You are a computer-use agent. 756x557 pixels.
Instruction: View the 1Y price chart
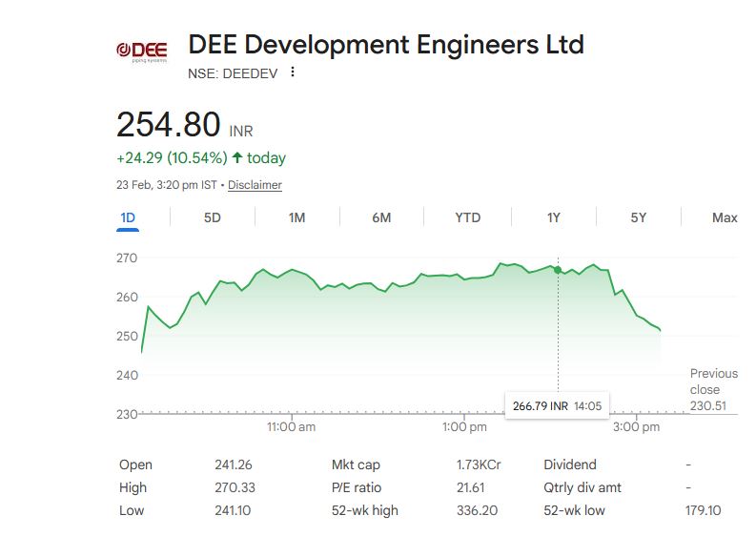pyautogui.click(x=553, y=217)
